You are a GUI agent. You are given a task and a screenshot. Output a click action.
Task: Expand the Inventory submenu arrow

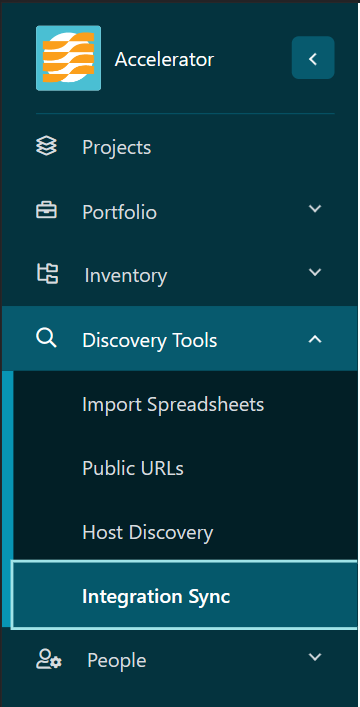coord(315,273)
